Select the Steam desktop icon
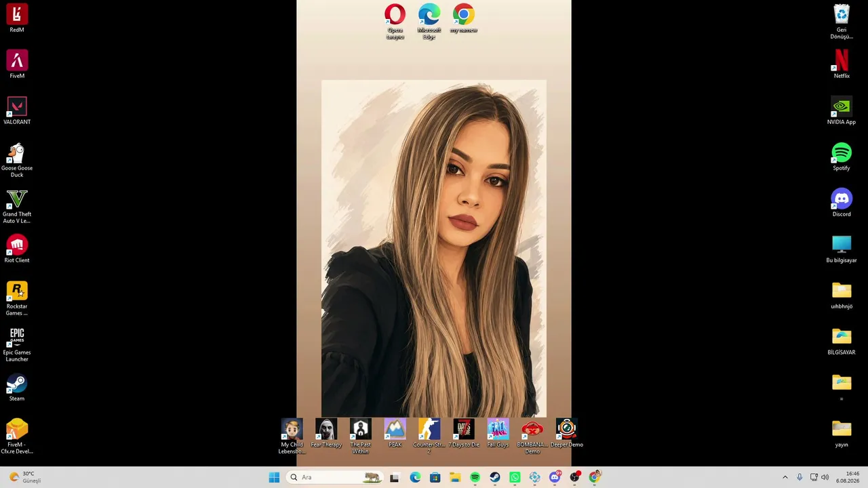 (17, 387)
